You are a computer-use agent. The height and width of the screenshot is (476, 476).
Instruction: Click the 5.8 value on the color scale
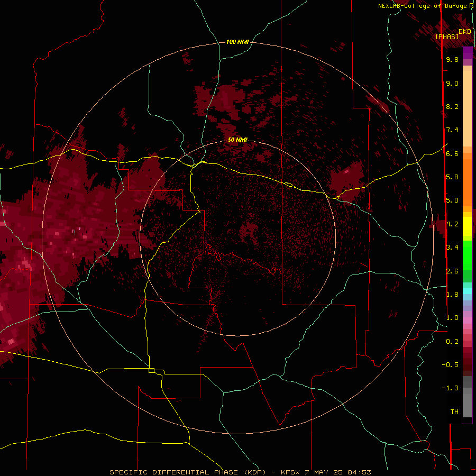pyautogui.click(x=452, y=177)
